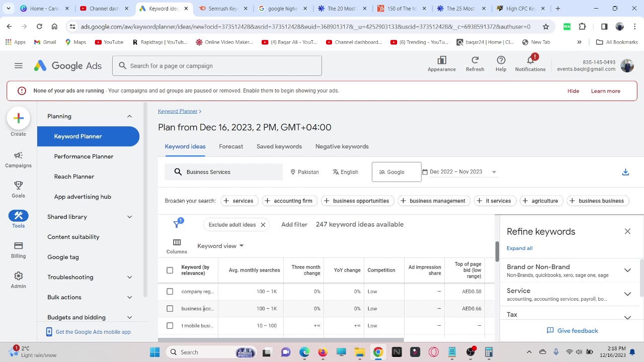This screenshot has height=362, width=644.
Task: Open the Notifications bell
Action: tap(530, 60)
